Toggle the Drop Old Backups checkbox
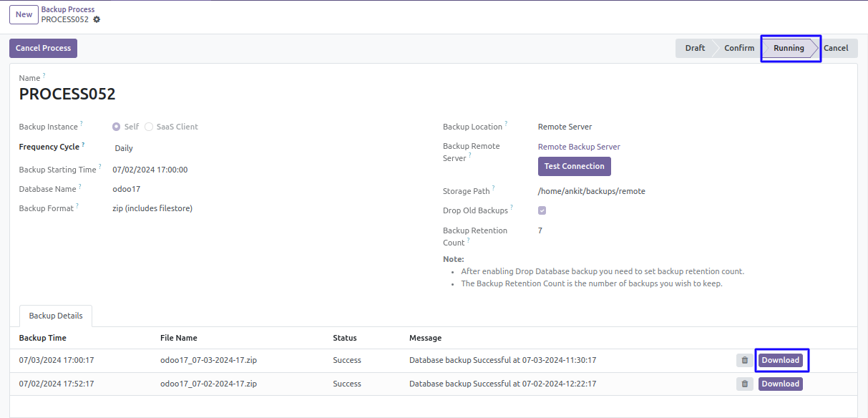Image resolution: width=868 pixels, height=418 pixels. pos(542,210)
